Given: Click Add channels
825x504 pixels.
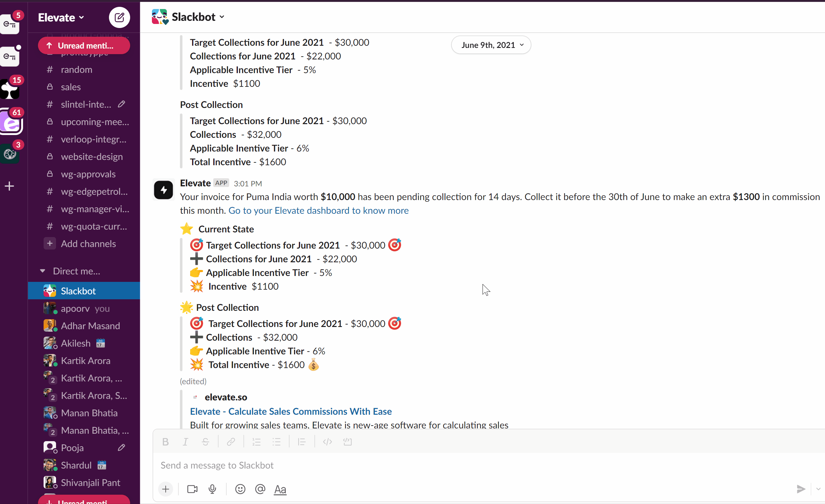Looking at the screenshot, I should (84, 244).
